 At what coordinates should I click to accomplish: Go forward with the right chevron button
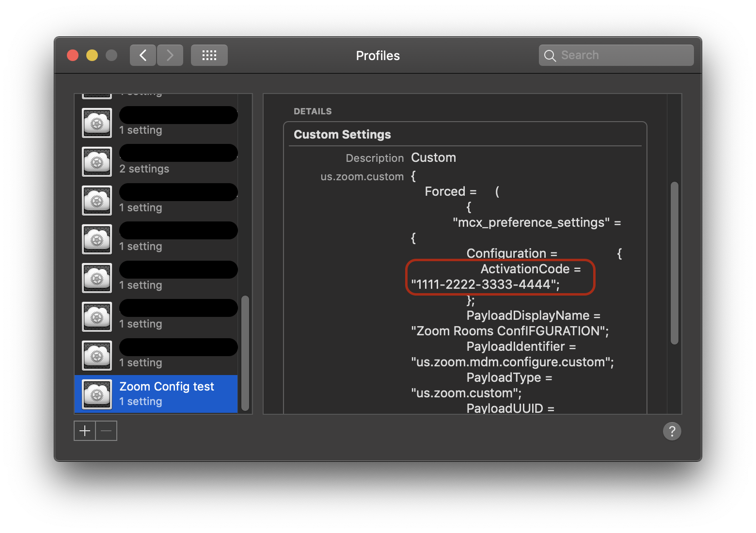point(170,55)
